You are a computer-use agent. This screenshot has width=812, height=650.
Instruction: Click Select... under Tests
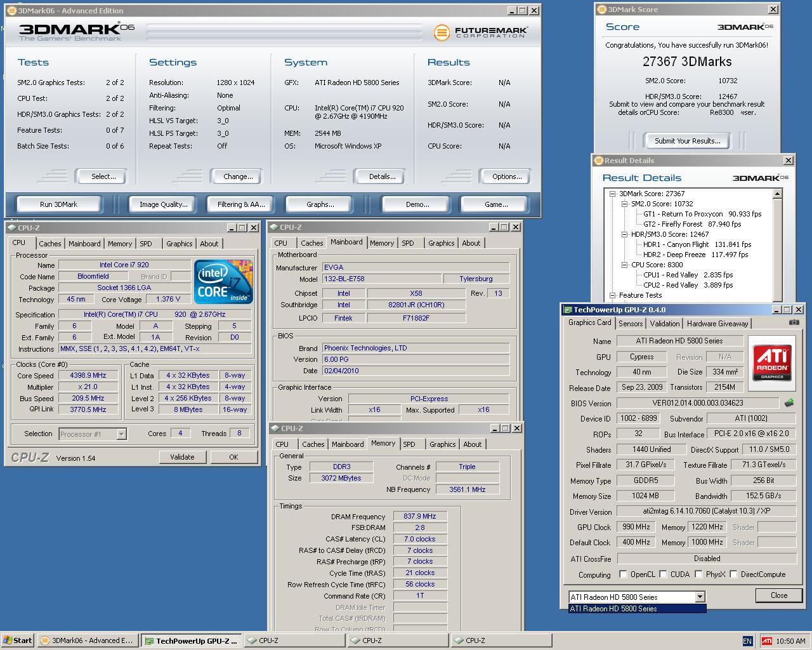coord(103,176)
